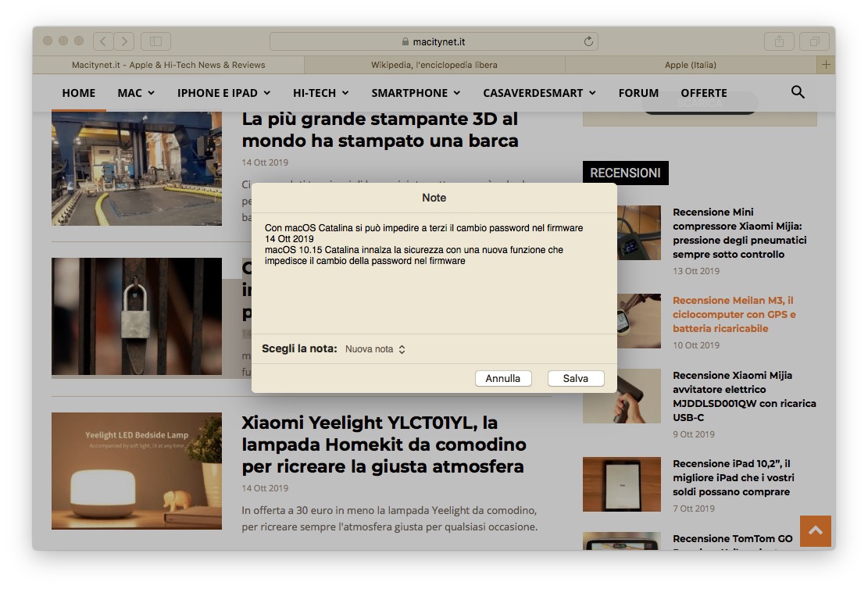The width and height of the screenshot is (868, 589).
Task: Expand the HI-TECH menu
Action: (320, 93)
